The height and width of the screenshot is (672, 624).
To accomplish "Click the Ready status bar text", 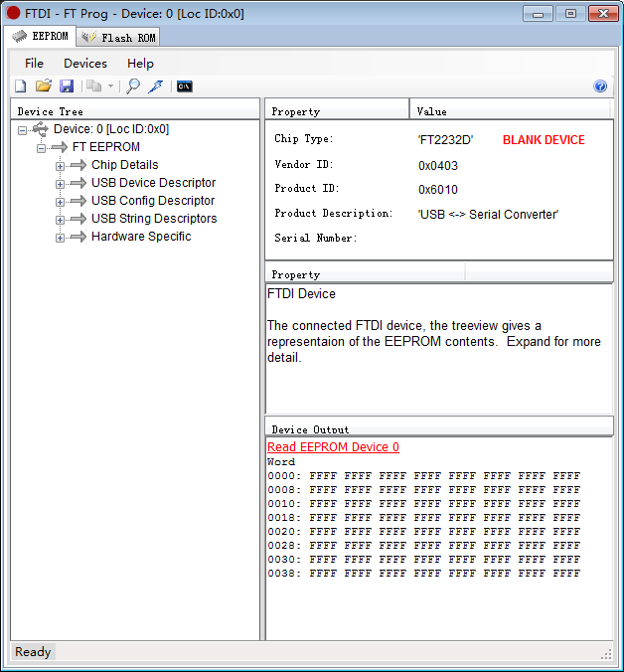I will click(x=33, y=652).
